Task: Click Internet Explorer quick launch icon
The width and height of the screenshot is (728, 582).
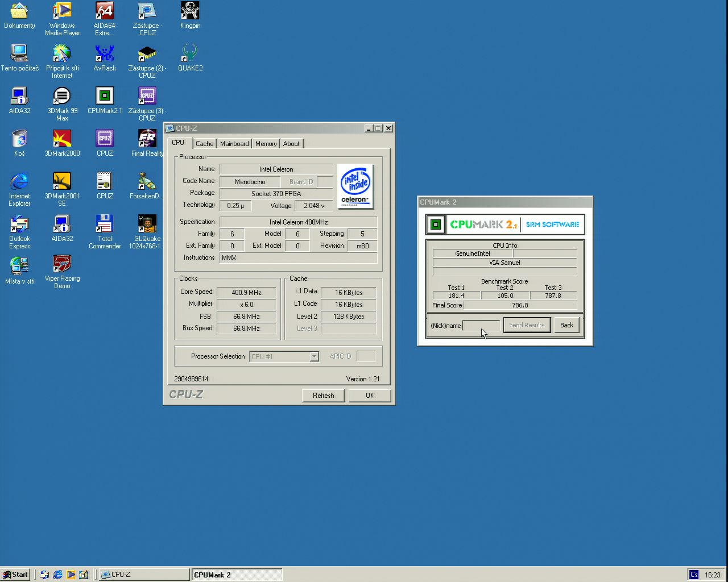Action: click(57, 575)
